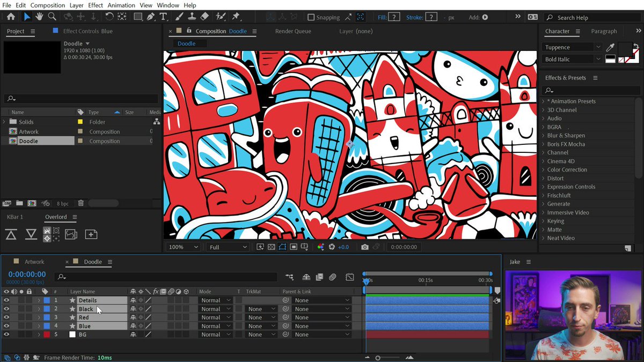Switch to the Render Queue tab
Screen dimensions: 644x362
coord(293,31)
